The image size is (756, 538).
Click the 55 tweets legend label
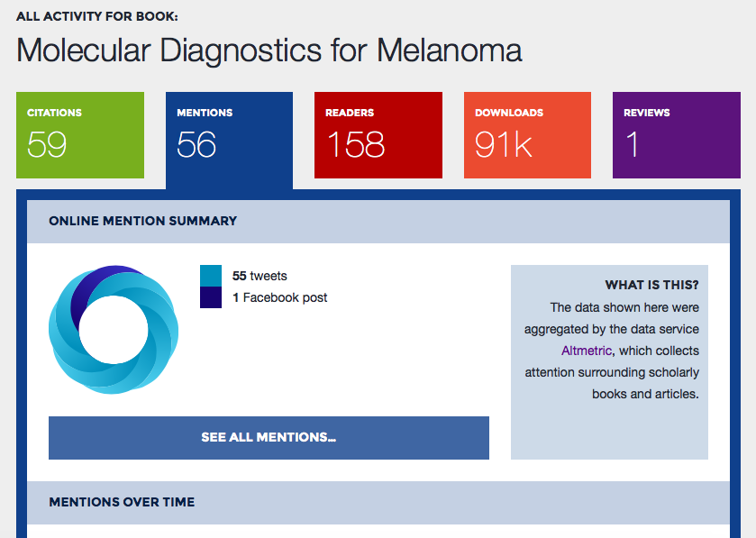pos(260,276)
